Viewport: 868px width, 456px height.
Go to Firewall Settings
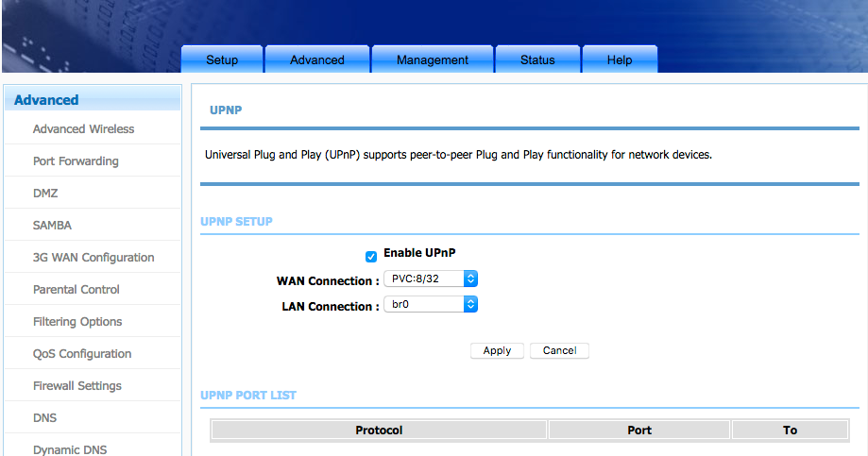[x=77, y=386]
